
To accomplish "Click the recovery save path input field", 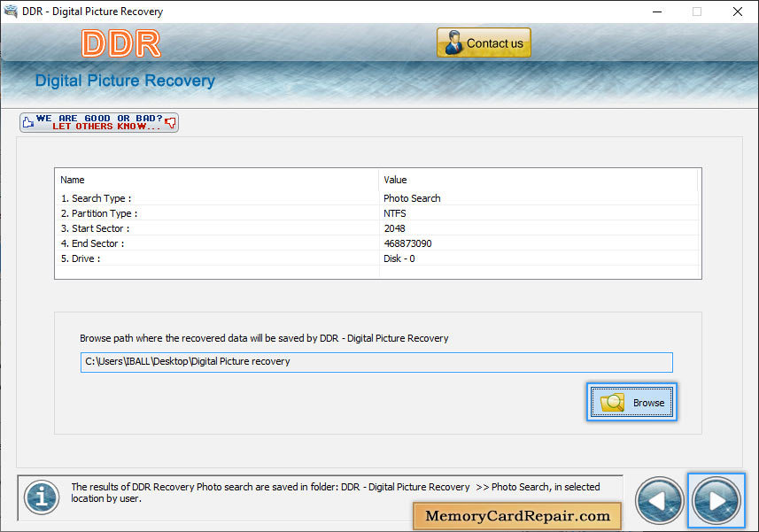I will pyautogui.click(x=376, y=362).
